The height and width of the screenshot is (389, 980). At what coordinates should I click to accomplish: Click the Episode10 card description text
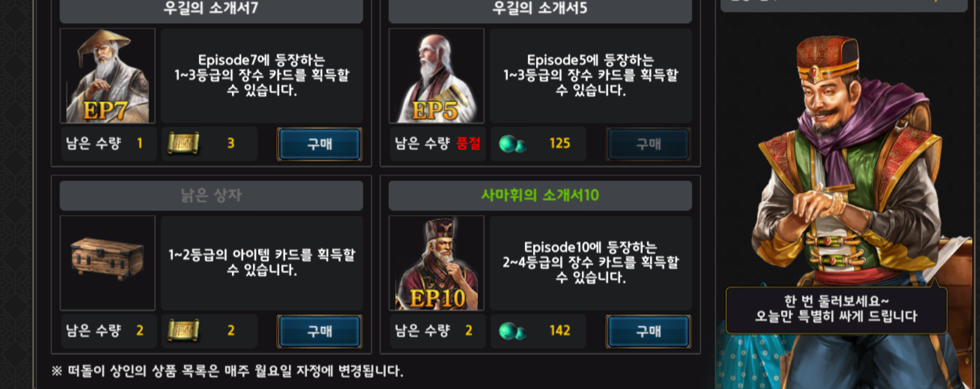point(591,262)
